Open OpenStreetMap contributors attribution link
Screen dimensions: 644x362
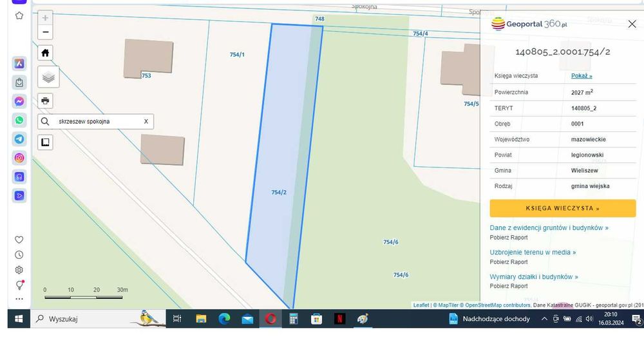pos(495,305)
